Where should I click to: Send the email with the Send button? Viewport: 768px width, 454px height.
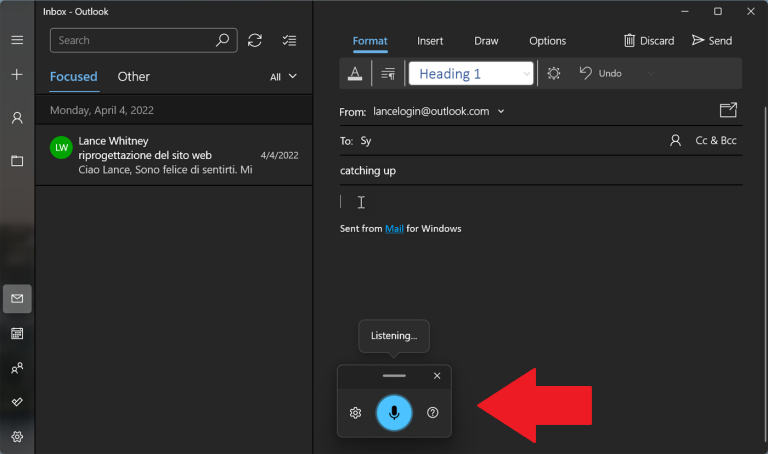[712, 41]
